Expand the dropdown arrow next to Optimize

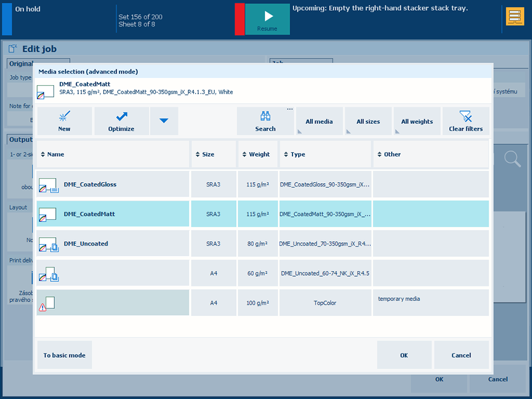pos(164,121)
